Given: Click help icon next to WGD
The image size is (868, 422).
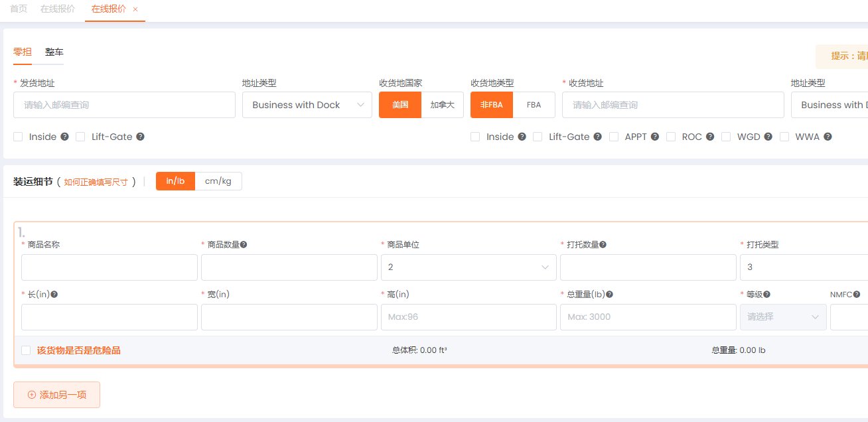Looking at the screenshot, I should pos(768,137).
